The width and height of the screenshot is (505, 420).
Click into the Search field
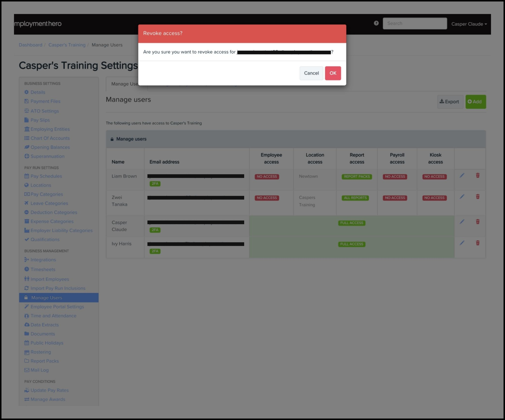point(415,24)
